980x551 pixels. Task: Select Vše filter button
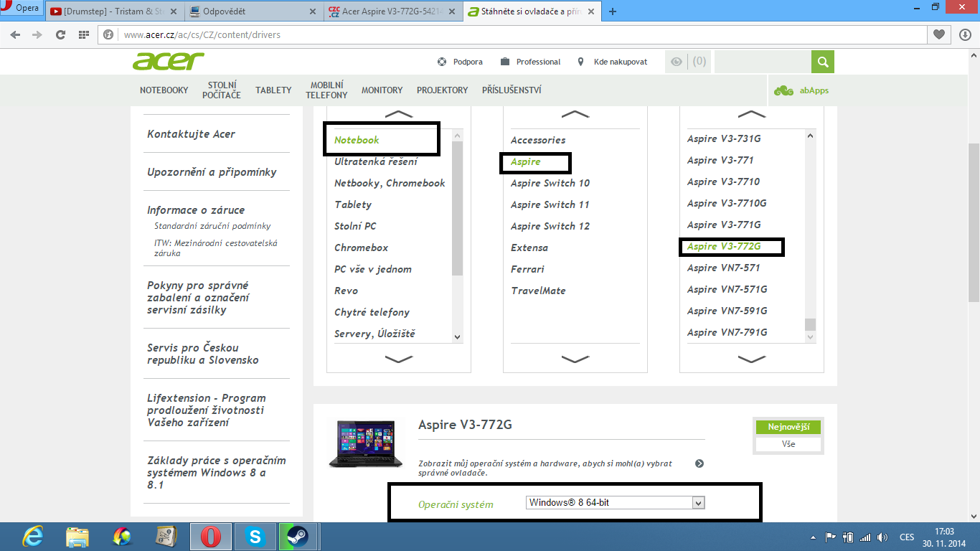(788, 444)
